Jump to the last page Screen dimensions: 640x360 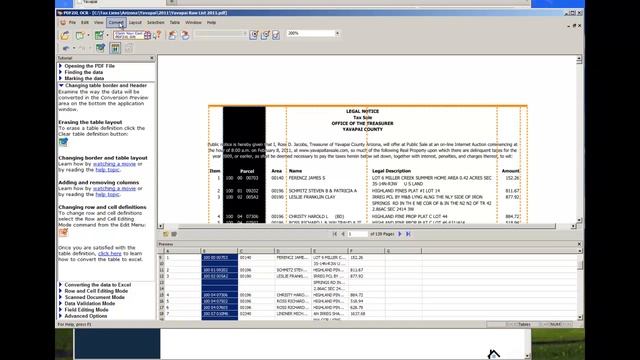coord(408,234)
